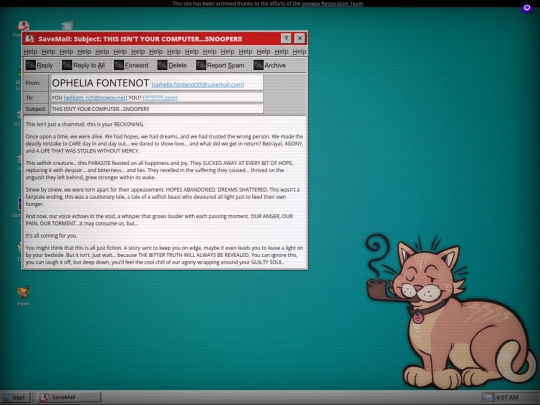Open the sender's ophelia.fontenot33 email link
The image size is (540, 405).
pyautogui.click(x=198, y=85)
